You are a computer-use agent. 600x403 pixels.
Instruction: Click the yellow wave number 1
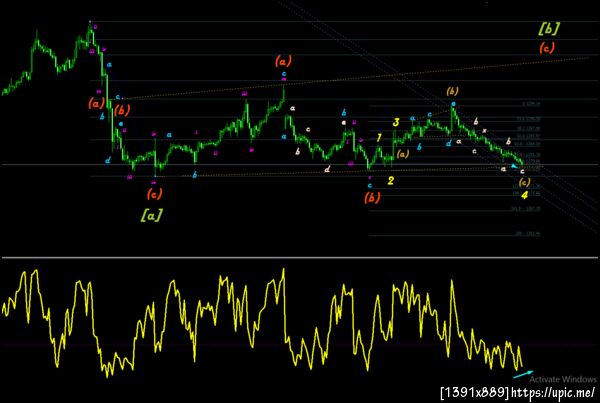[379, 138]
